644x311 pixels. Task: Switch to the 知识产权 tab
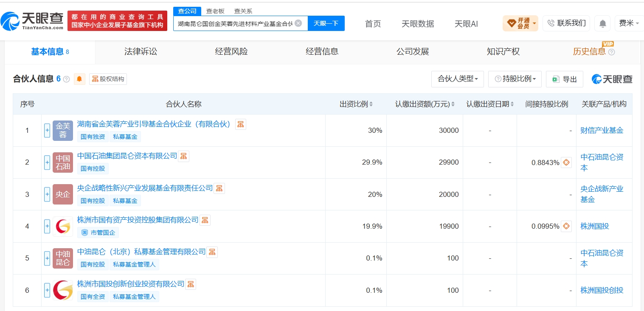[x=503, y=52]
